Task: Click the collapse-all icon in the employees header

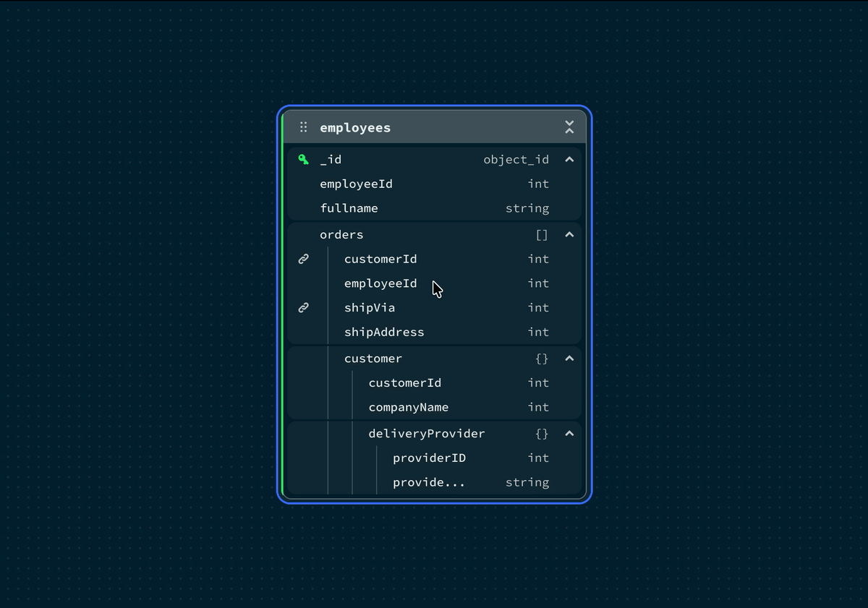Action: click(569, 127)
